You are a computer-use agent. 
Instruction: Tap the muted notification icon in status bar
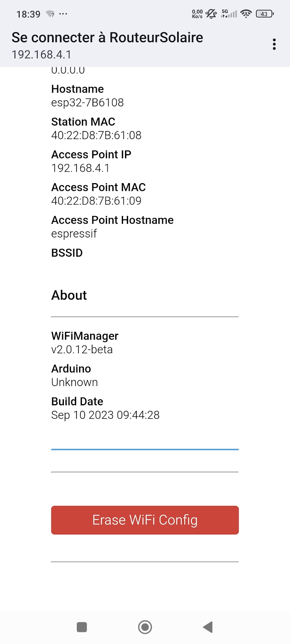coord(212,13)
